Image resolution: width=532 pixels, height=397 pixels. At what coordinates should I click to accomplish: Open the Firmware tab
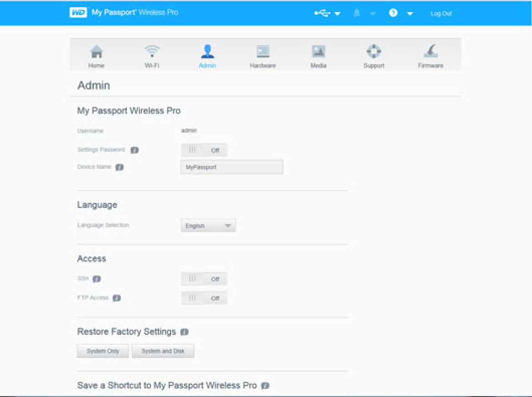tap(431, 56)
